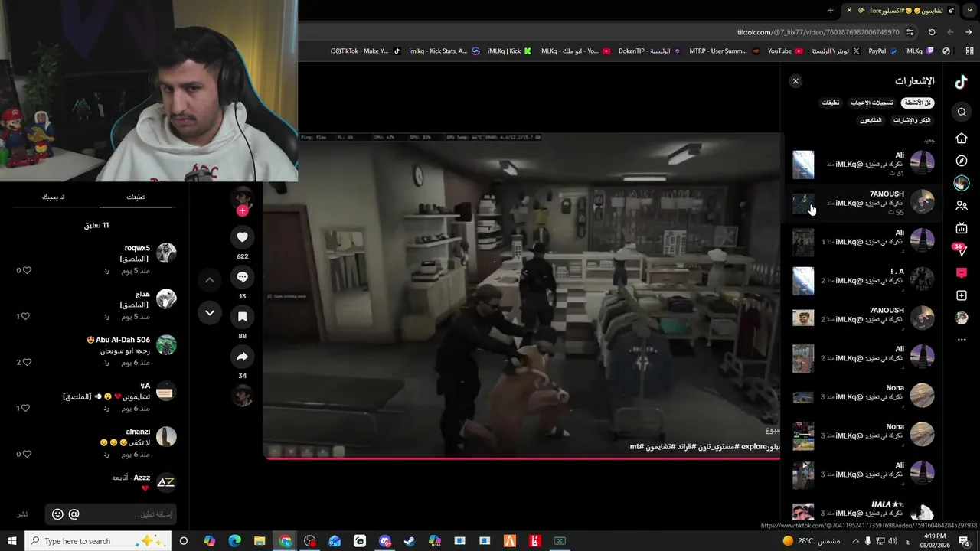Viewport: 980px width, 551px height.
Task: Open a new browser tab with plus
Action: [x=831, y=10]
